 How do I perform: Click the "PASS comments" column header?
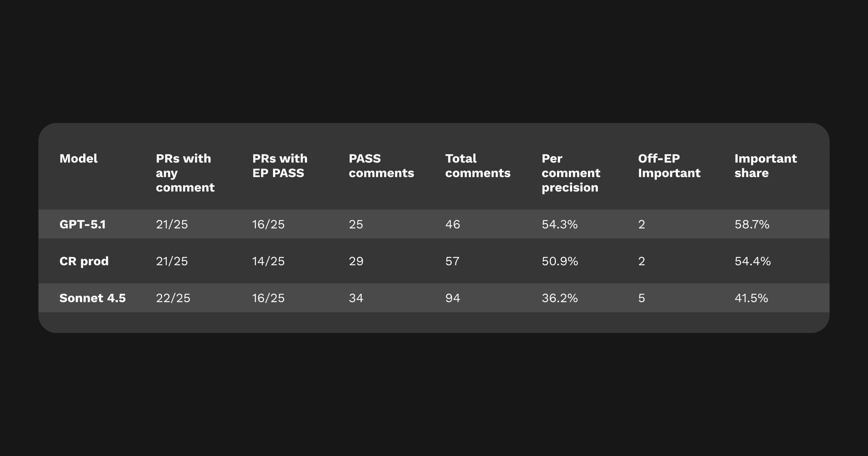pos(381,166)
